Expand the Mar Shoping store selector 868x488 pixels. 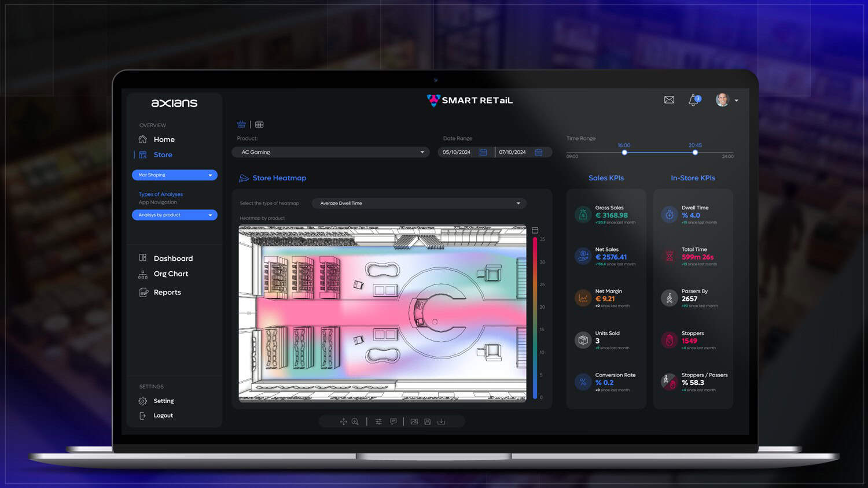click(175, 175)
